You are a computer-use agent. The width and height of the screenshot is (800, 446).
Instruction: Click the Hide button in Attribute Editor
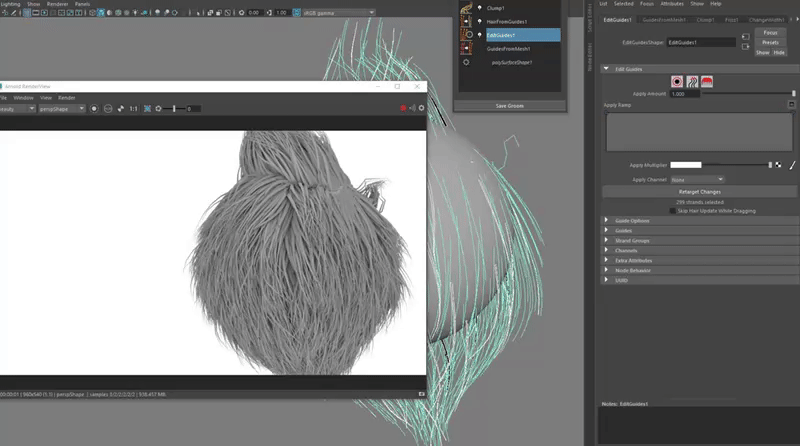779,53
